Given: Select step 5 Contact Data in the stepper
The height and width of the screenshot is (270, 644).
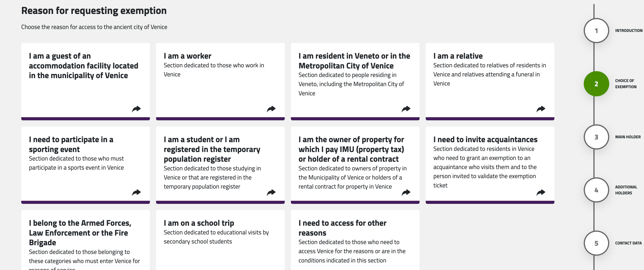Looking at the screenshot, I should (596, 243).
